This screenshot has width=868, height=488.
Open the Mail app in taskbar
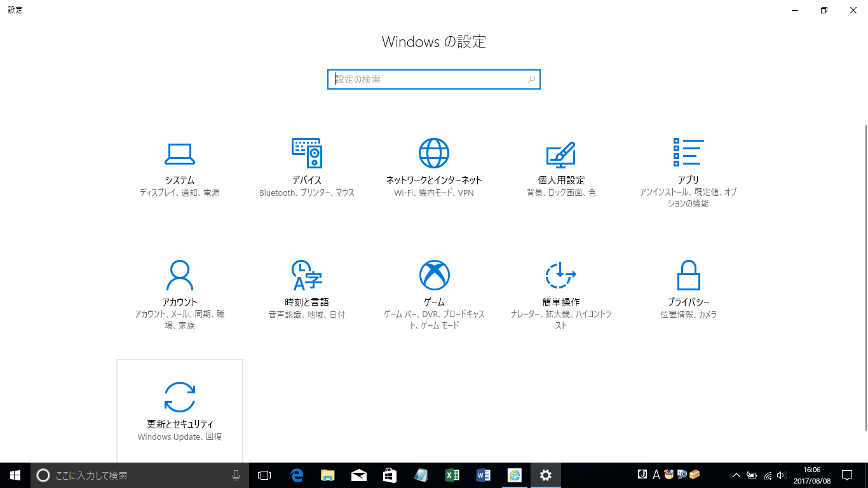(359, 475)
